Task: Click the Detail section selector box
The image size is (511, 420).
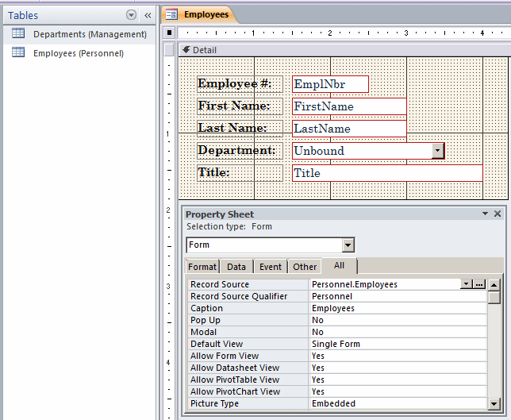Action: click(169, 50)
